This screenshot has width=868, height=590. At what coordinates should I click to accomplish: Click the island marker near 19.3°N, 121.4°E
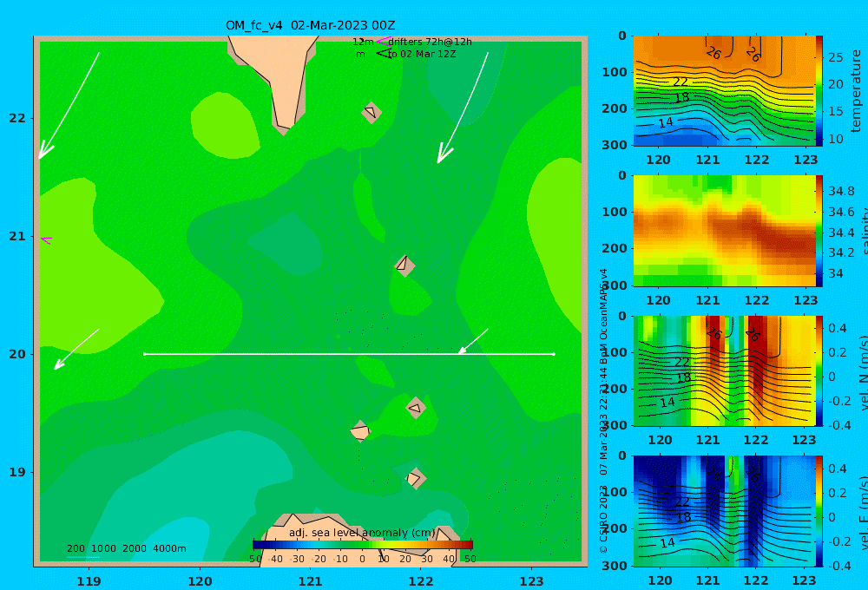pos(360,431)
